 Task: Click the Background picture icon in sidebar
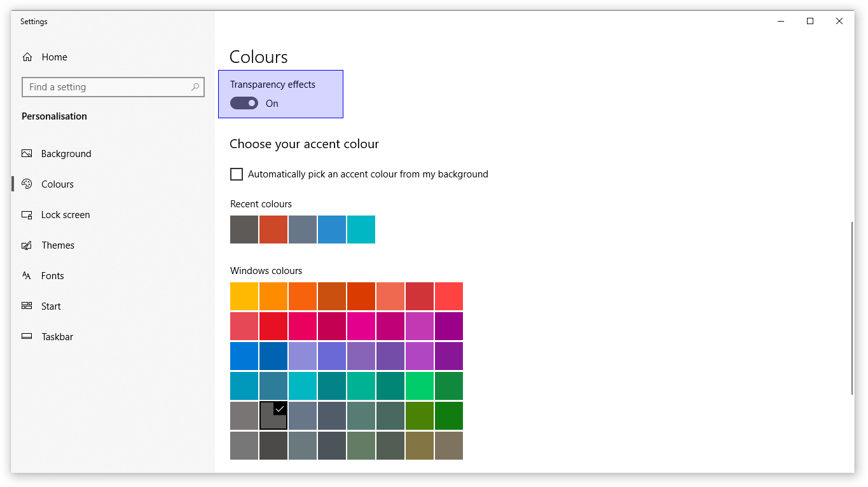27,154
